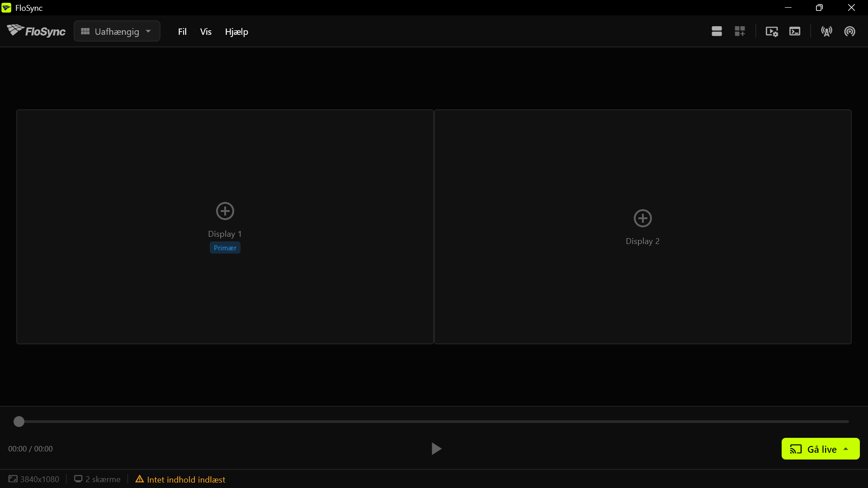The height and width of the screenshot is (488, 868).
Task: Click the Display 2 label
Action: [x=642, y=241]
